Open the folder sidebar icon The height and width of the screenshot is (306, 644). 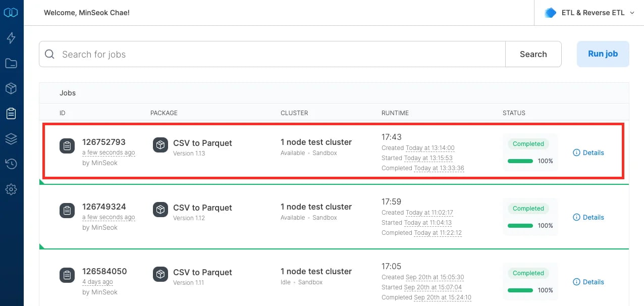11,63
